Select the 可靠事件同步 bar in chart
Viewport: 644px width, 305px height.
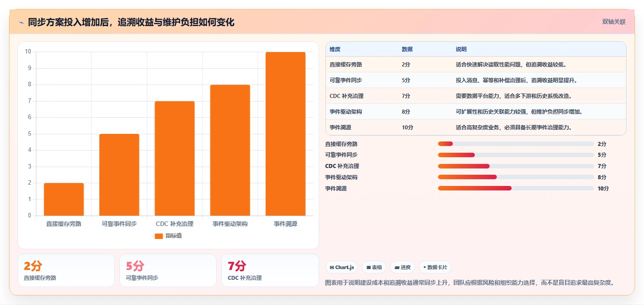119,175
